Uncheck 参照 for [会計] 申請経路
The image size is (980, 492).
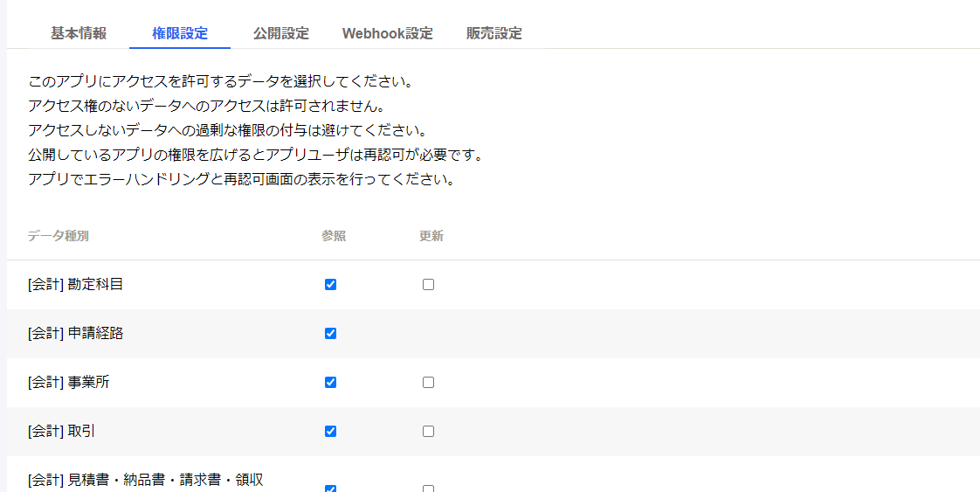pos(331,333)
